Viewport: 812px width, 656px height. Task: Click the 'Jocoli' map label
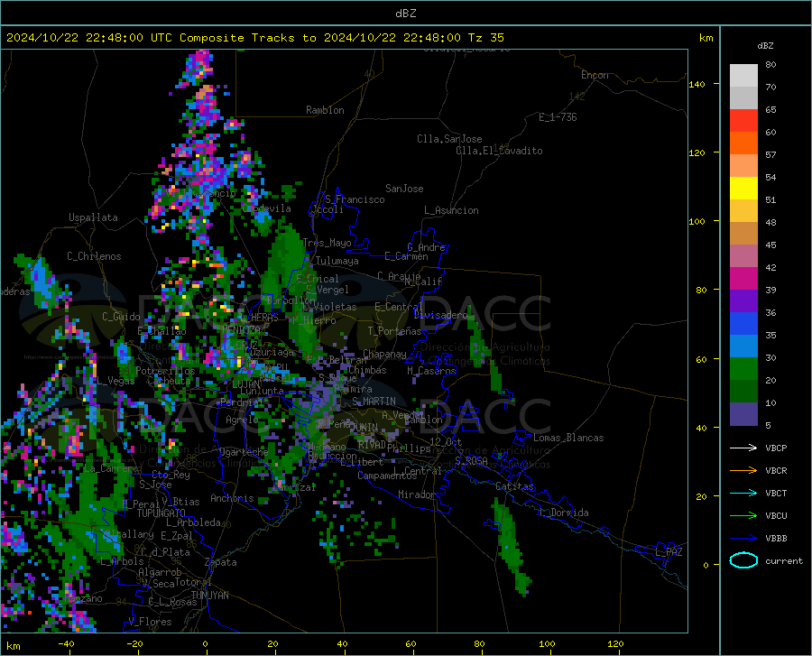[x=328, y=209]
